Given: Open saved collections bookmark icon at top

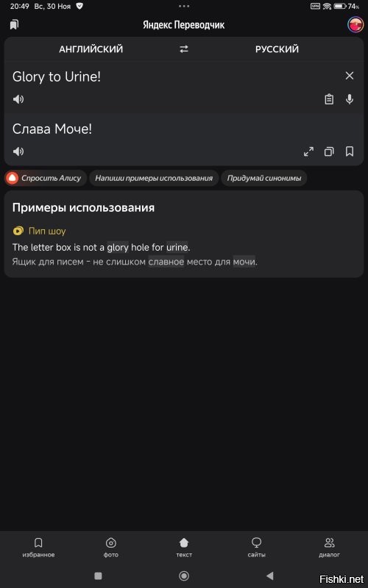Looking at the screenshot, I should pos(14,25).
